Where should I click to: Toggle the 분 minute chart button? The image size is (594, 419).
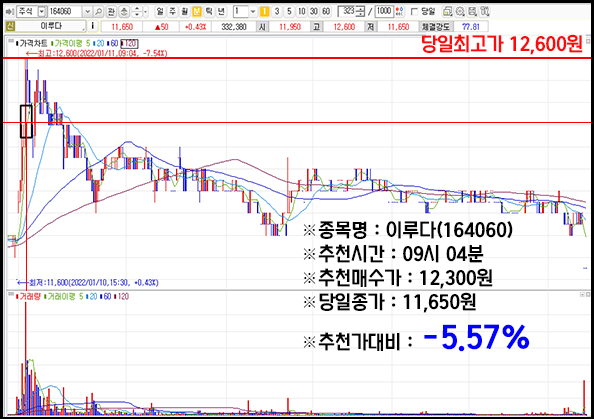point(197,11)
